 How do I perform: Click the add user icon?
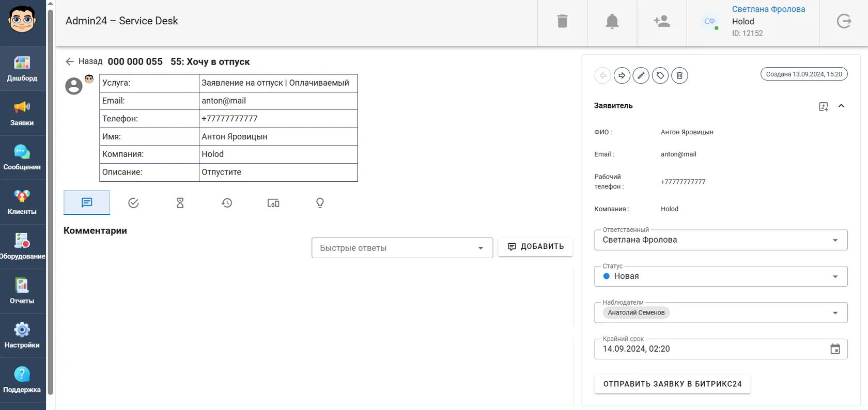point(661,21)
